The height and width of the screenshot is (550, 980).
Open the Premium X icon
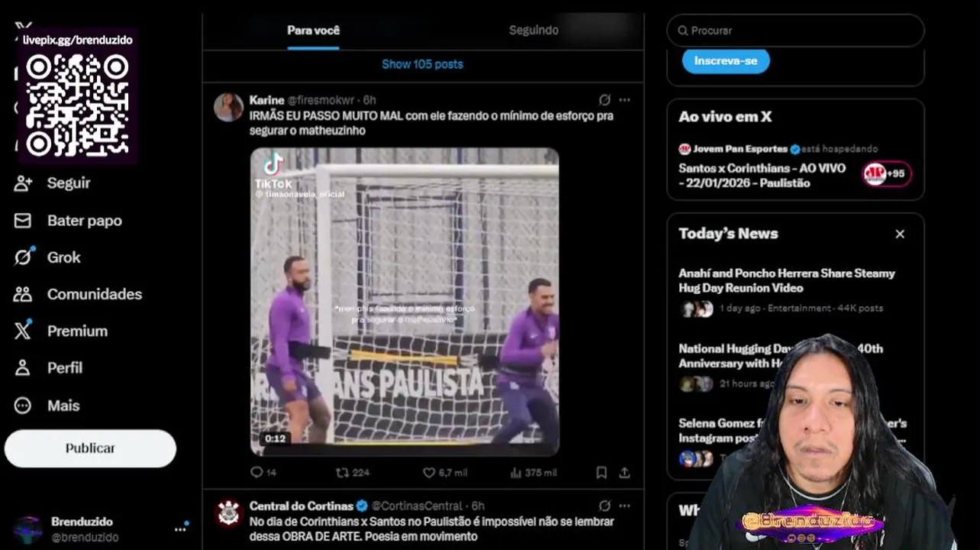pyautogui.click(x=23, y=331)
